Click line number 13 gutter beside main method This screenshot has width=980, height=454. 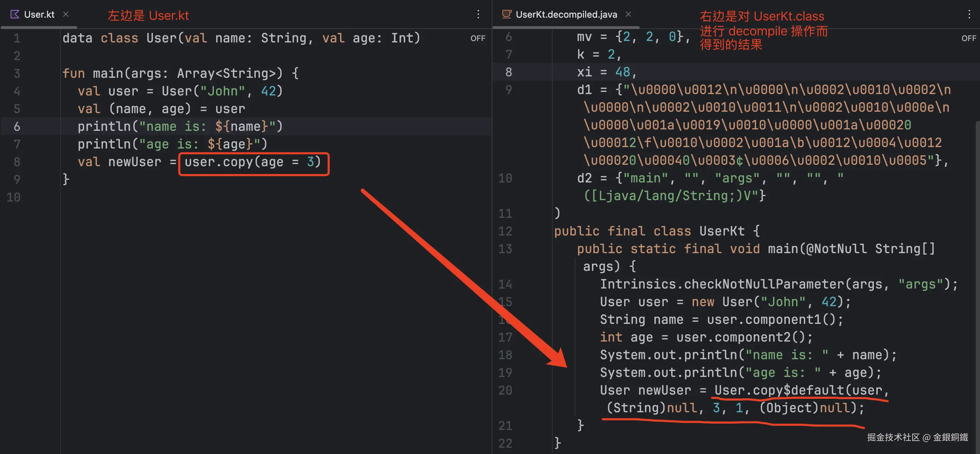(505, 249)
